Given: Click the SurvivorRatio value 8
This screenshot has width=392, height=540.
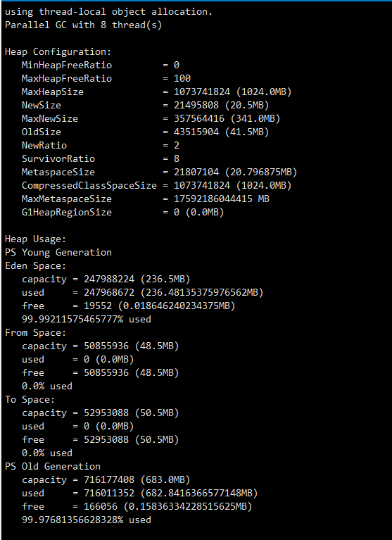Looking at the screenshot, I should pos(177,159).
